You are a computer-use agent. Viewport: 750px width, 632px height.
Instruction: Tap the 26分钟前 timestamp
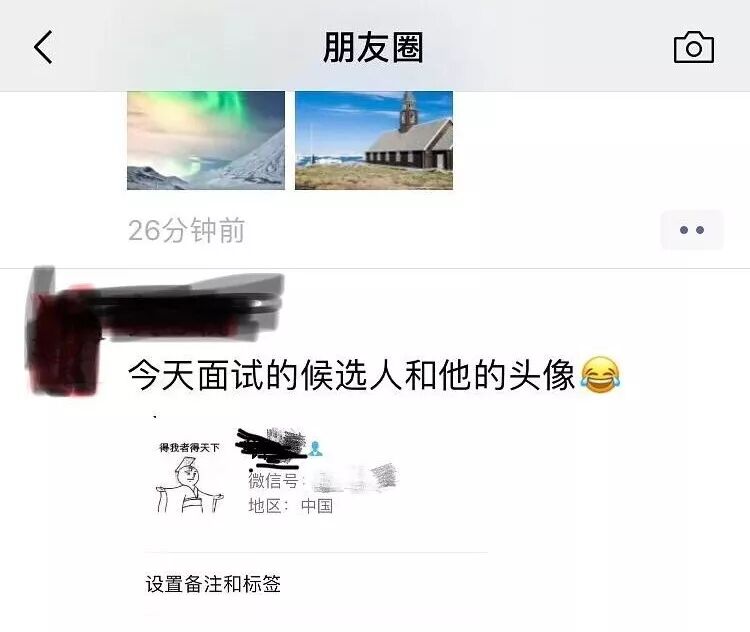tap(187, 230)
